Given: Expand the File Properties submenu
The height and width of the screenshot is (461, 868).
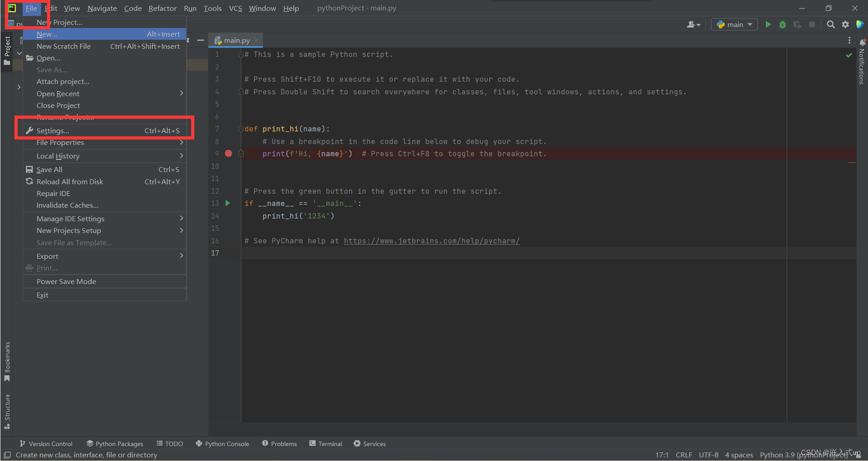Looking at the screenshot, I should pos(105,142).
